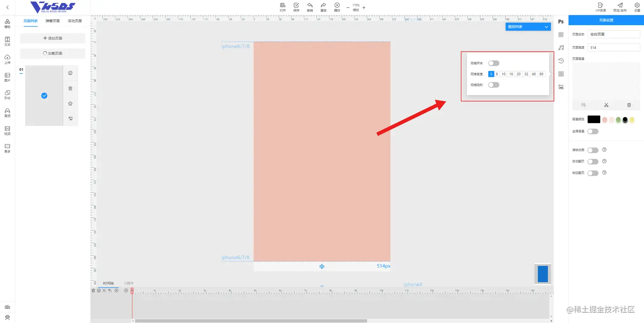This screenshot has width=644, height=323.
Task: Zoom in with the plus button
Action: click(x=364, y=7)
